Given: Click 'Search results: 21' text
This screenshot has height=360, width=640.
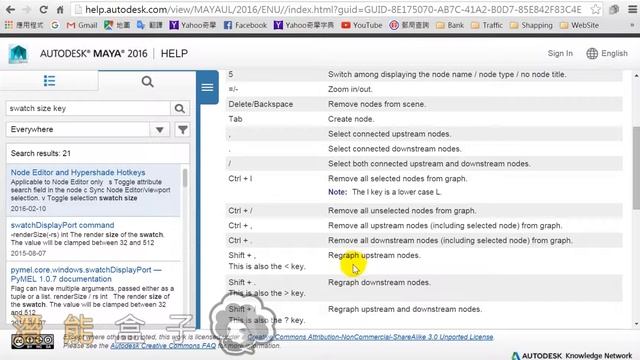Looking at the screenshot, I should (x=40, y=153).
